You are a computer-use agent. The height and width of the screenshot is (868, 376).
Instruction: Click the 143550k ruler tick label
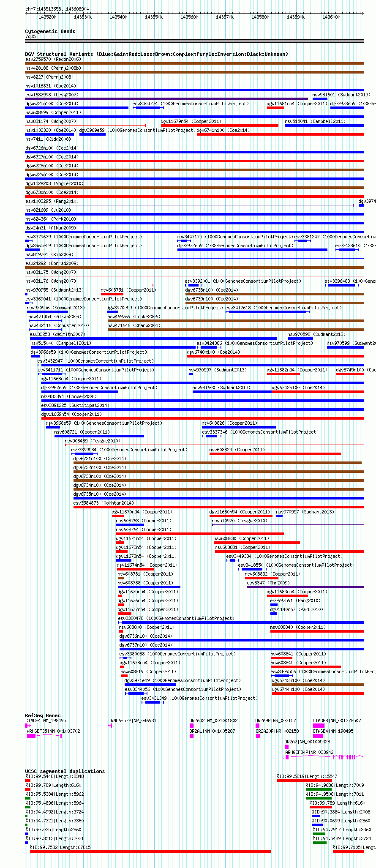(x=154, y=17)
